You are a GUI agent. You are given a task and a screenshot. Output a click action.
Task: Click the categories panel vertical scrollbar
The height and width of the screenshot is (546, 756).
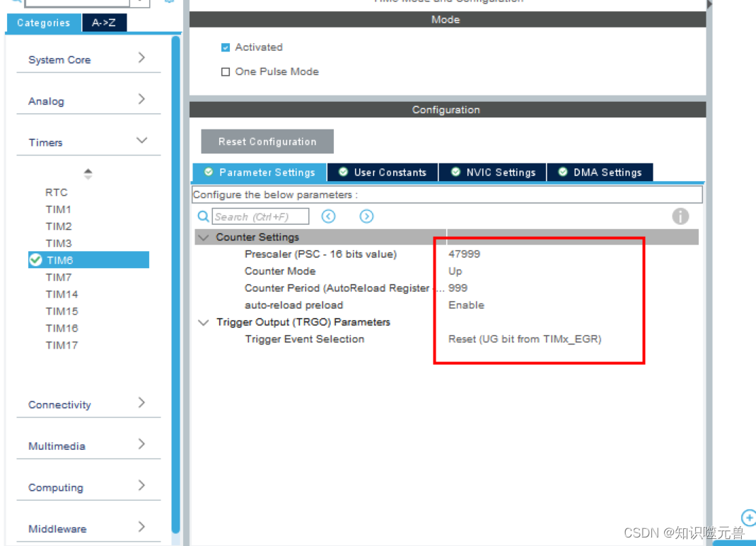click(175, 284)
